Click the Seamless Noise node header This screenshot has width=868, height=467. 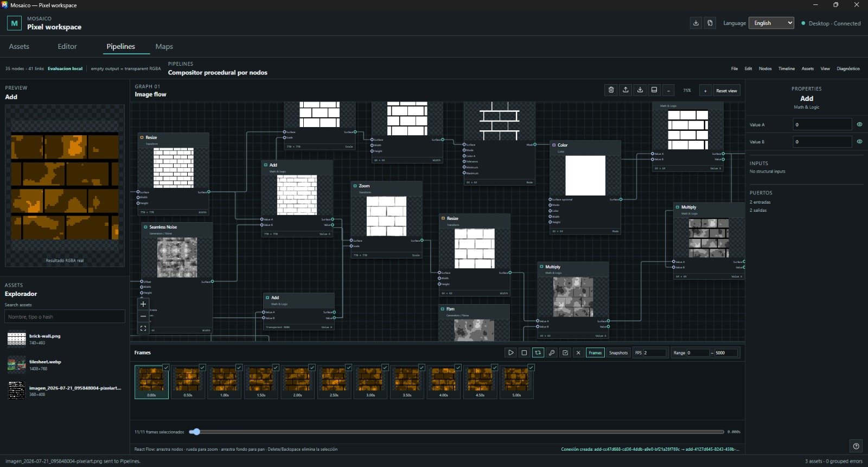click(177, 229)
